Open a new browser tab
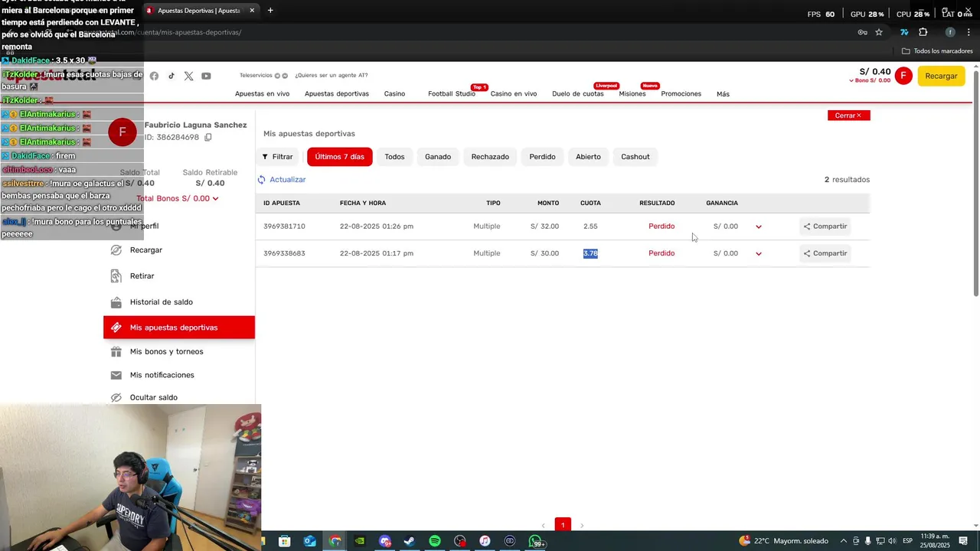 click(270, 11)
